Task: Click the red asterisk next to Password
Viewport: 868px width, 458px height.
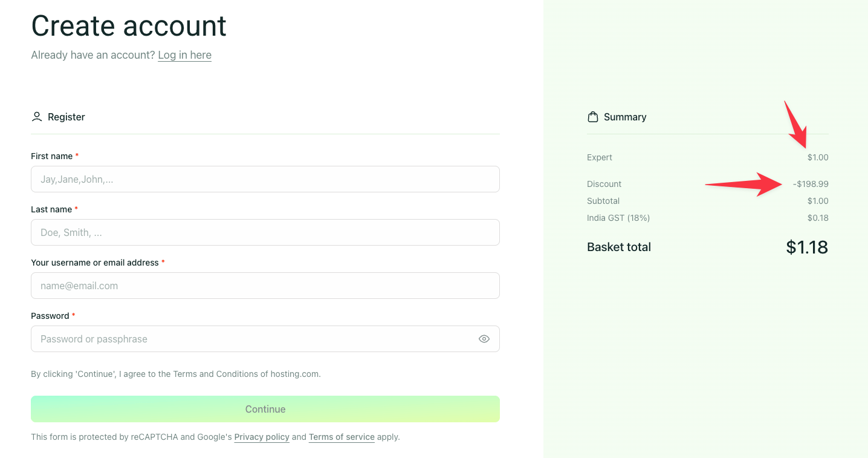Action: 73,315
